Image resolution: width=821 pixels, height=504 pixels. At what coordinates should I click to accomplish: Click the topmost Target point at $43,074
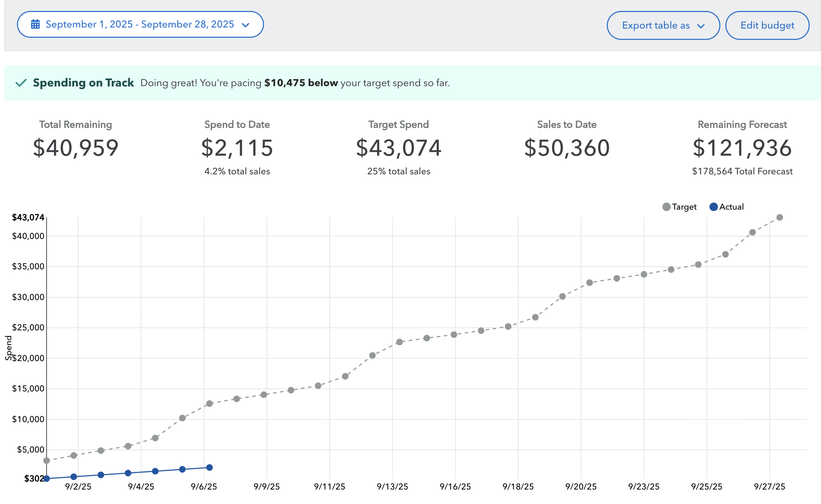(780, 217)
